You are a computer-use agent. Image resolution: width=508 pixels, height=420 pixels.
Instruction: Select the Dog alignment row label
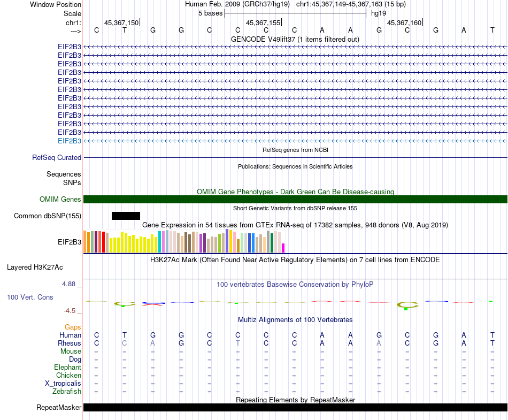75,360
